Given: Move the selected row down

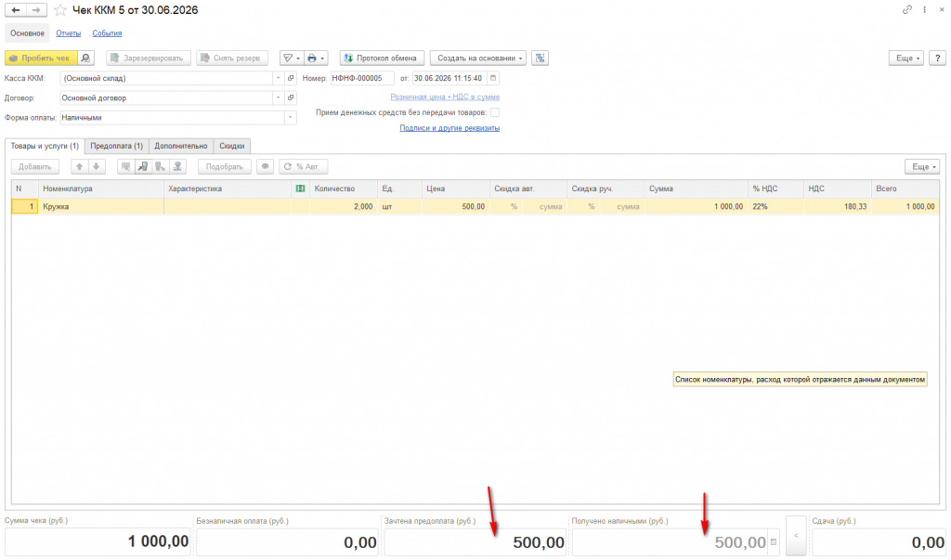Looking at the screenshot, I should pyautogui.click(x=97, y=167).
